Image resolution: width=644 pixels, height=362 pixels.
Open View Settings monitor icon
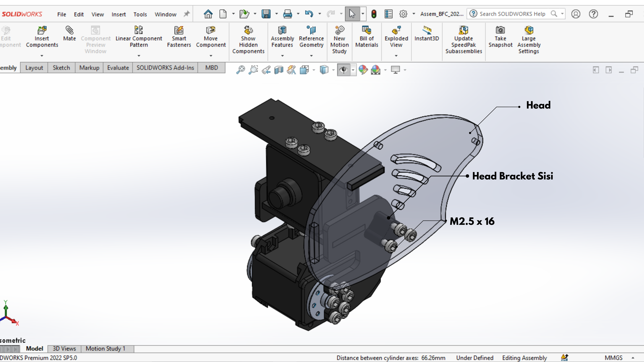point(396,70)
